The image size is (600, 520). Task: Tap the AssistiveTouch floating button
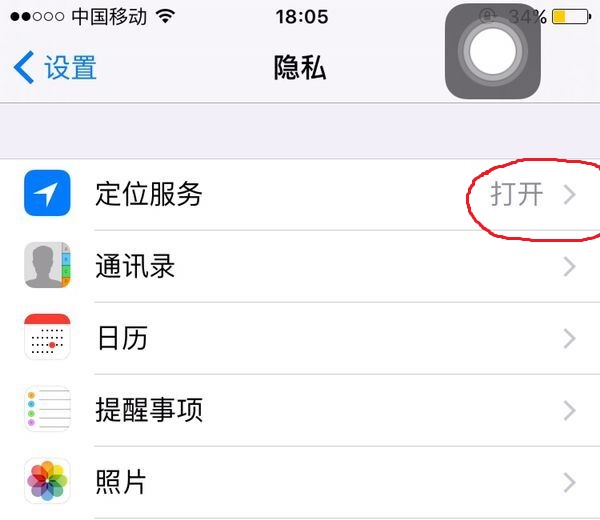[x=492, y=51]
